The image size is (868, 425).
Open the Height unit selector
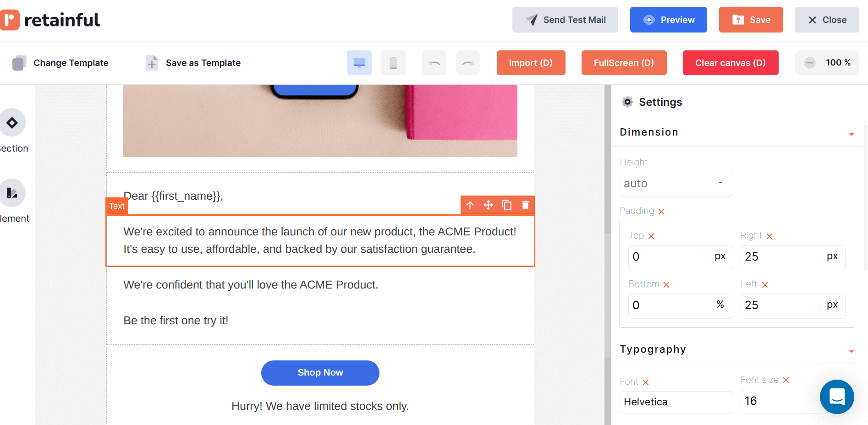(x=720, y=184)
